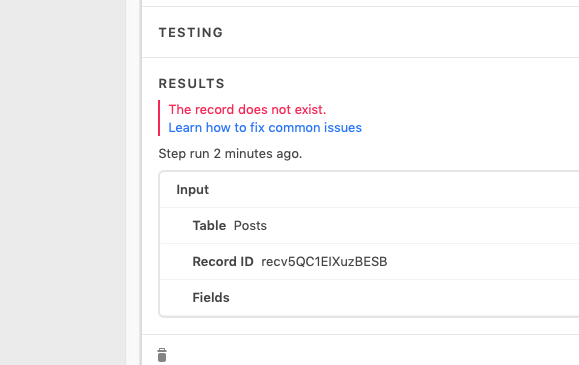This screenshot has width=579, height=365.
Task: Click the RESULTS section heading
Action: click(x=191, y=83)
